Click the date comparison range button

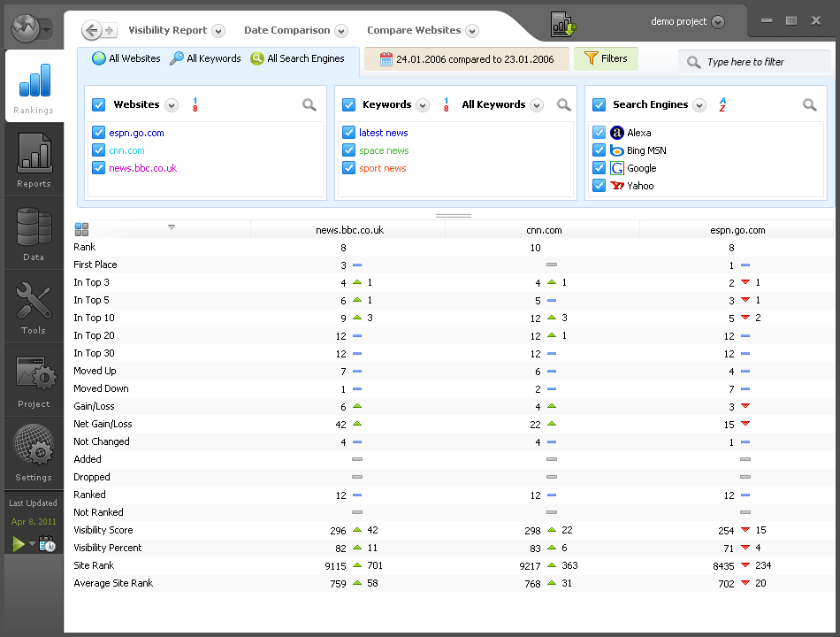467,59
